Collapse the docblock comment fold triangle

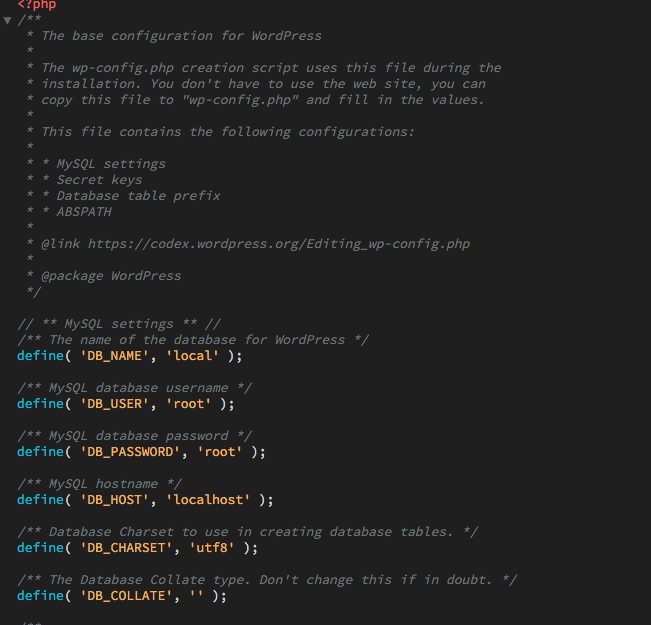[x=7, y=20]
